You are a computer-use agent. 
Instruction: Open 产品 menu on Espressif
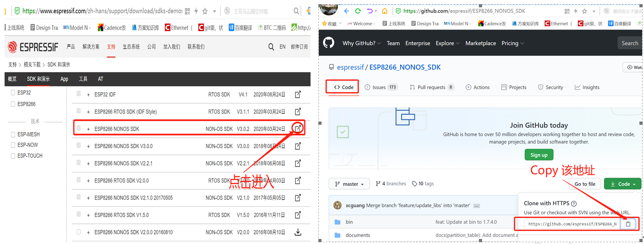[x=71, y=47]
